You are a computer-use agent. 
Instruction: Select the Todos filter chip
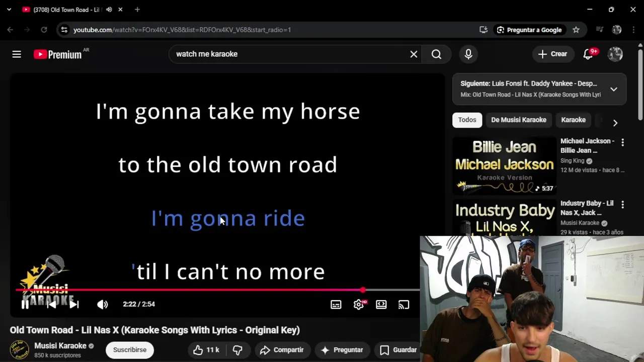click(x=467, y=120)
